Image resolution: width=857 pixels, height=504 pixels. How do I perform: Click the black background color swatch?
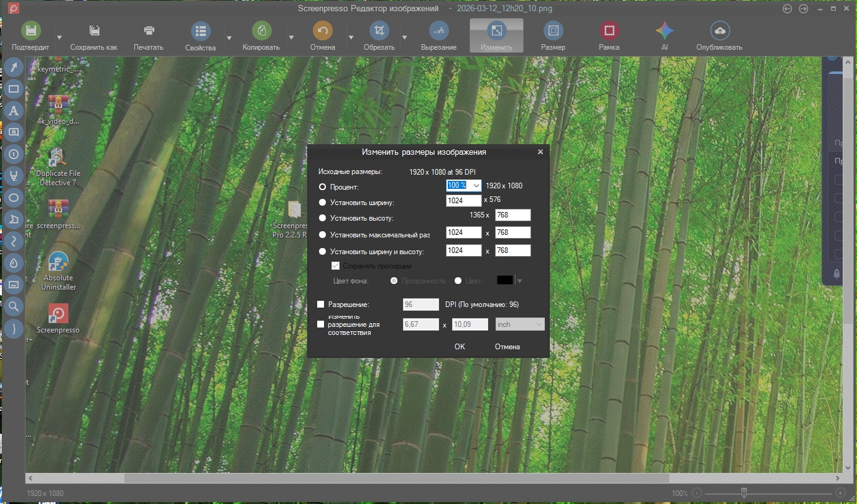pos(505,280)
